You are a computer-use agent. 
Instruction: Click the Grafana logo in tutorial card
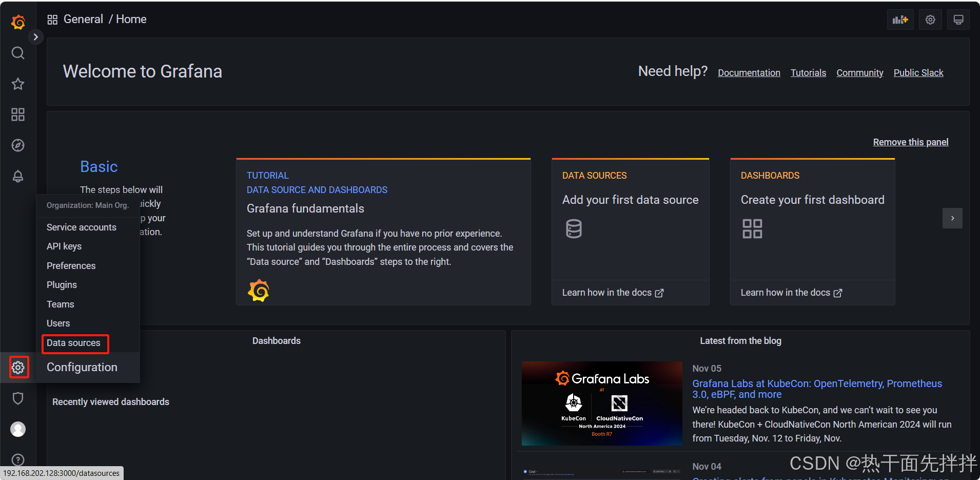(259, 291)
